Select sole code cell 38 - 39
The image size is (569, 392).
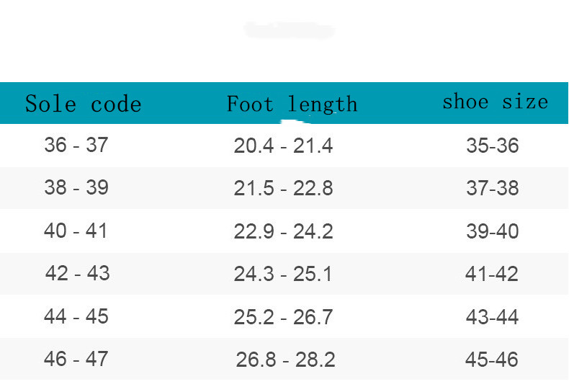click(76, 188)
